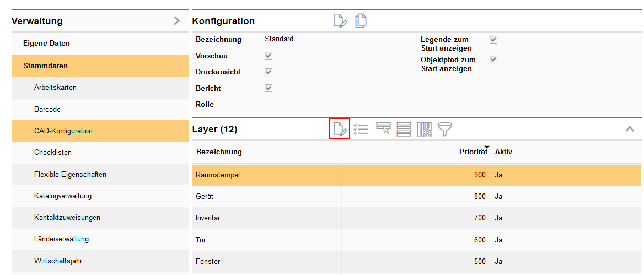Toggle the Vorschau checkbox
644x275 pixels.
tap(269, 56)
